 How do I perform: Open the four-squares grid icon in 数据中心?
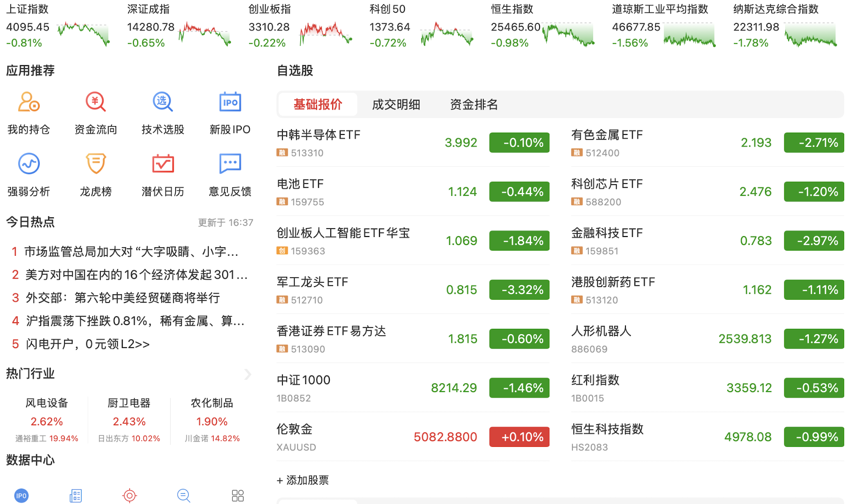pos(238,495)
